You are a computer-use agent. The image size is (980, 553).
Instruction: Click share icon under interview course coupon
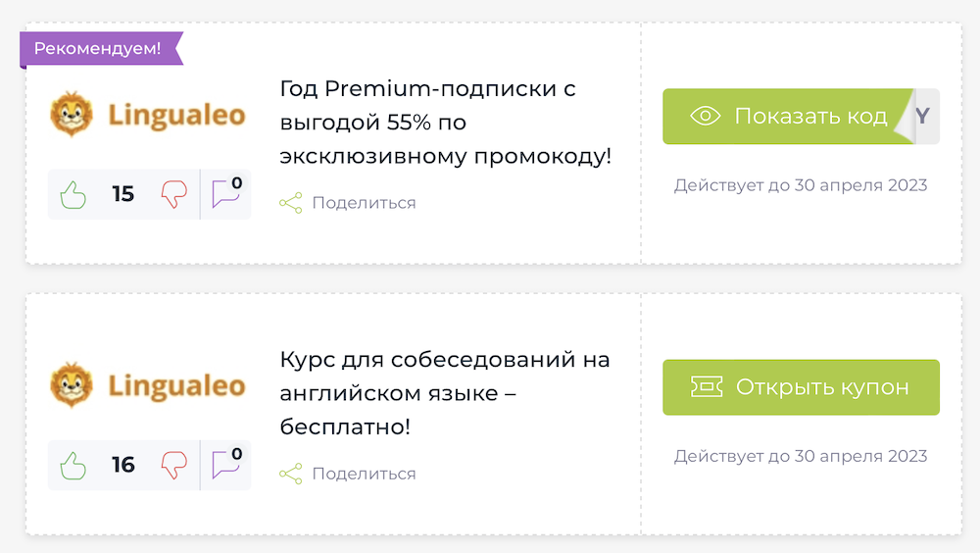[290, 474]
